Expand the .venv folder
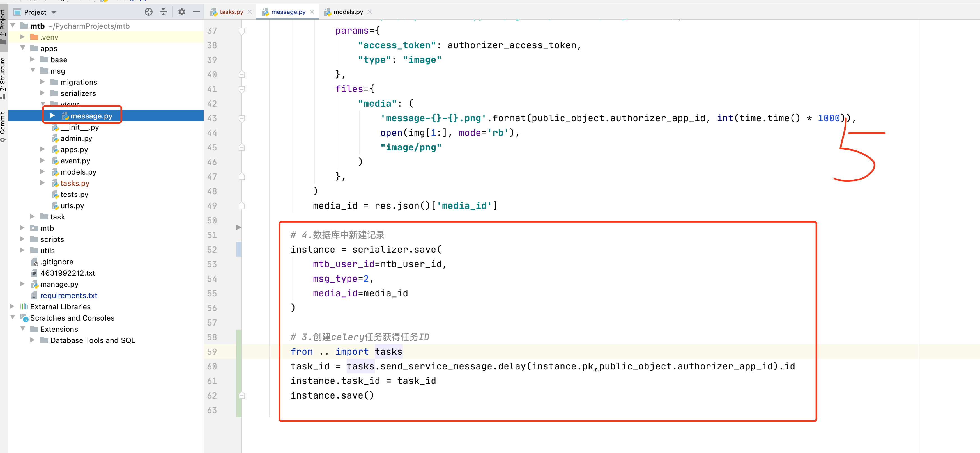 (22, 37)
